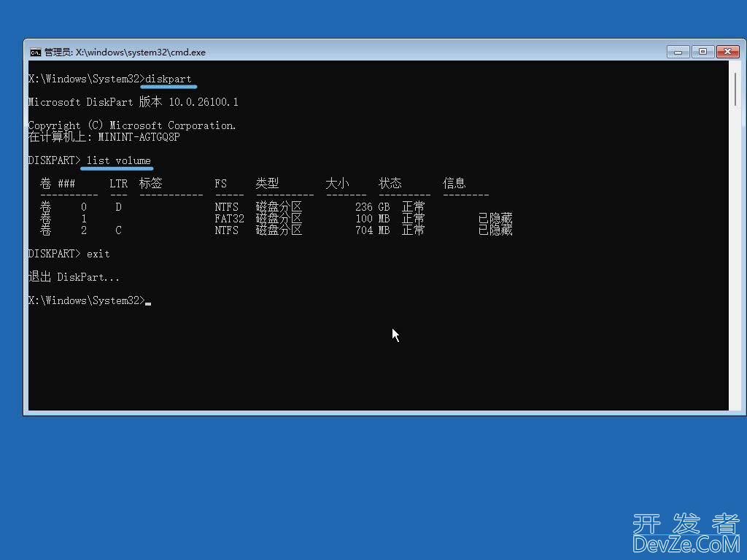Click the '类型' column header

pyautogui.click(x=267, y=183)
